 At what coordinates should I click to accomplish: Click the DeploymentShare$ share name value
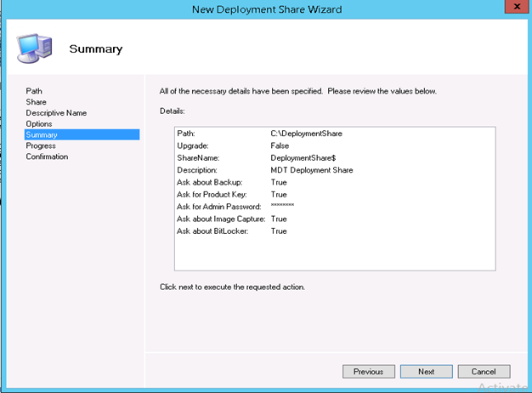coord(303,158)
